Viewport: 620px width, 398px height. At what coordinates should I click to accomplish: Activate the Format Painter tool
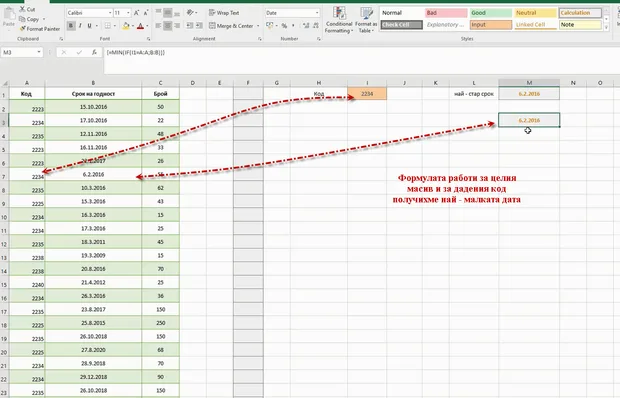coord(40,29)
